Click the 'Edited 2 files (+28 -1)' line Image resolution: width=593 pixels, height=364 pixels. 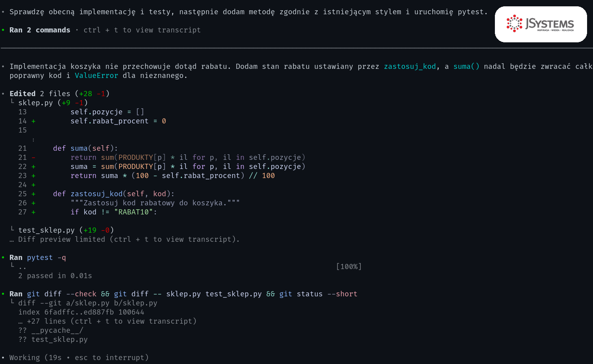pos(59,94)
